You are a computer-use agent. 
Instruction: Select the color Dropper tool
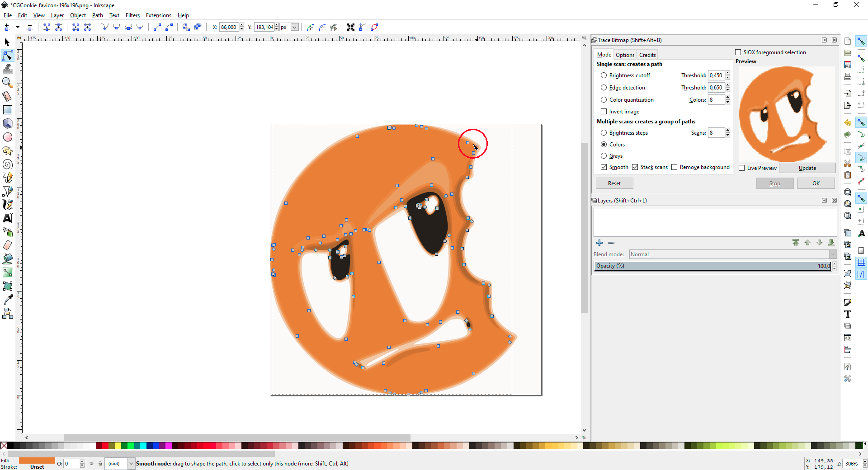[x=7, y=300]
